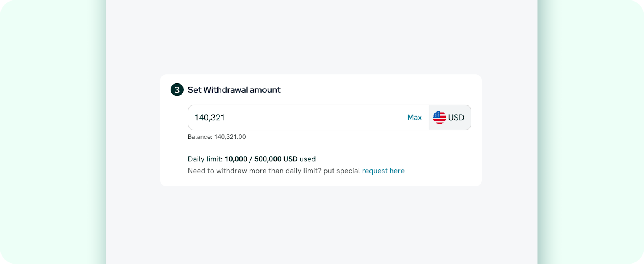Open the special request here link
Screen dimensions: 644x264
point(383,171)
